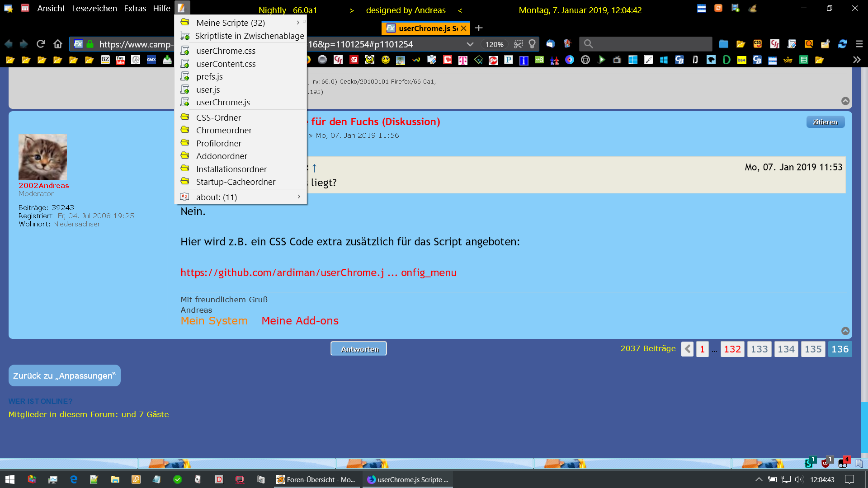Image resolution: width=868 pixels, height=488 pixels.
Task: Click the blue refresh arrows toolbar icon
Action: coord(842,44)
